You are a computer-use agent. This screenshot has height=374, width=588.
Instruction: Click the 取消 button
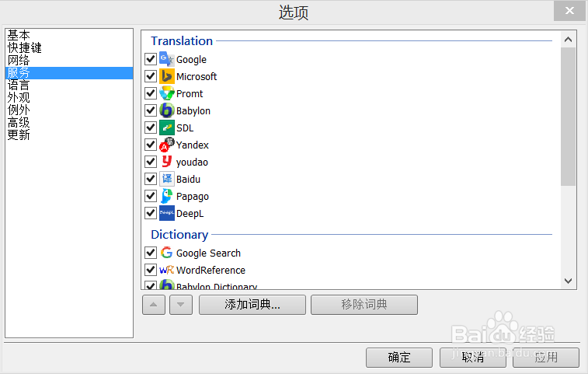point(473,358)
